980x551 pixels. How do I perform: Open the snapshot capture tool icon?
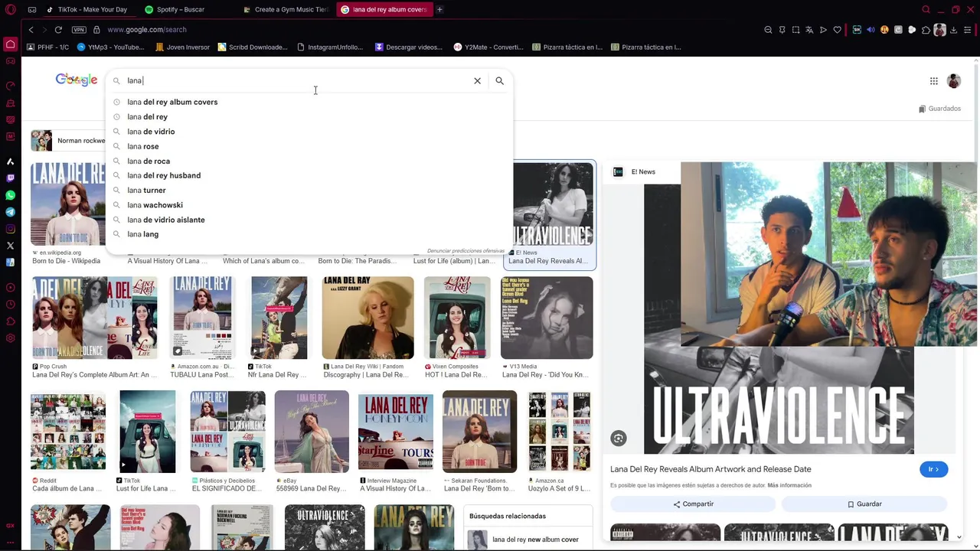tap(795, 30)
